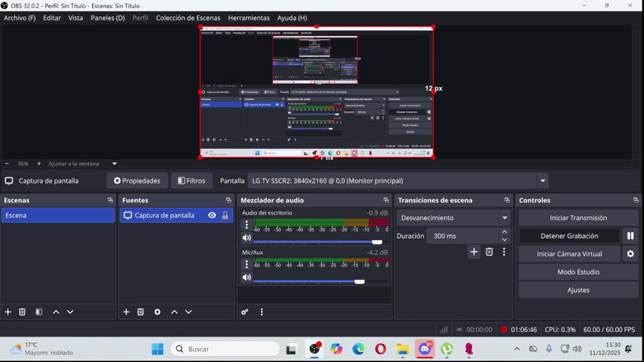Click Filtros button
This screenshot has width=644, height=362.
tap(191, 181)
